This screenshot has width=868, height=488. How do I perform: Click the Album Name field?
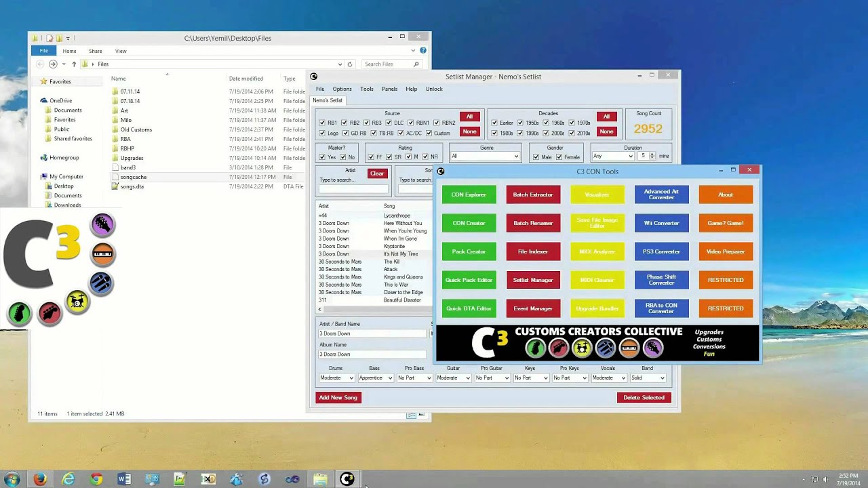tap(372, 354)
